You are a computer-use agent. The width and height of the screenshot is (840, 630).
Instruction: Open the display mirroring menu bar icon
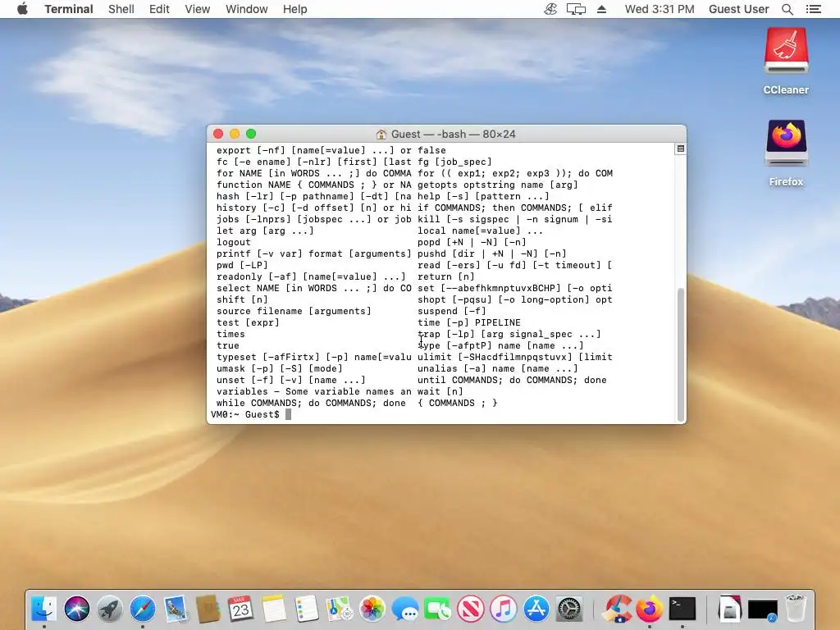point(576,9)
